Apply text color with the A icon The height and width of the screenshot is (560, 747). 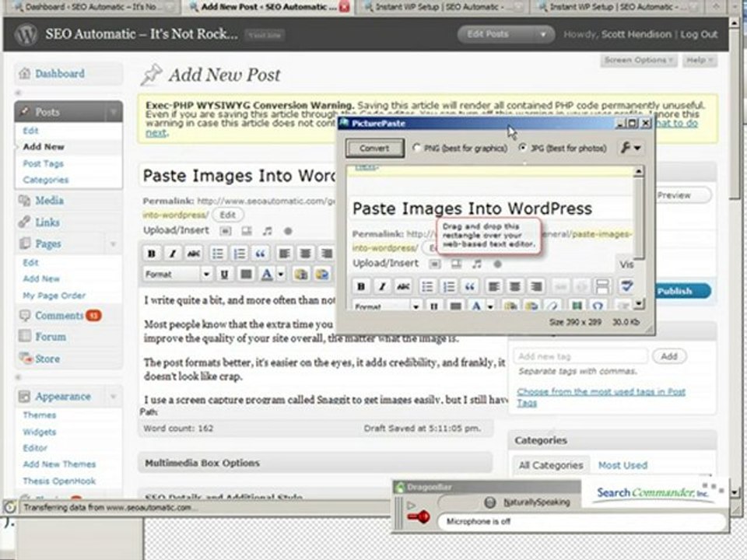tap(267, 275)
